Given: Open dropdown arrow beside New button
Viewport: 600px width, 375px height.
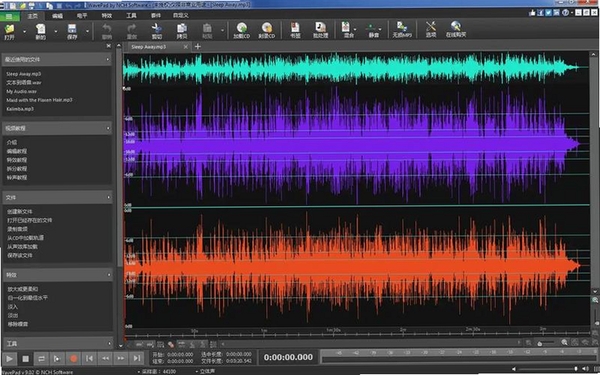Looking at the screenshot, I should click(x=56, y=31).
